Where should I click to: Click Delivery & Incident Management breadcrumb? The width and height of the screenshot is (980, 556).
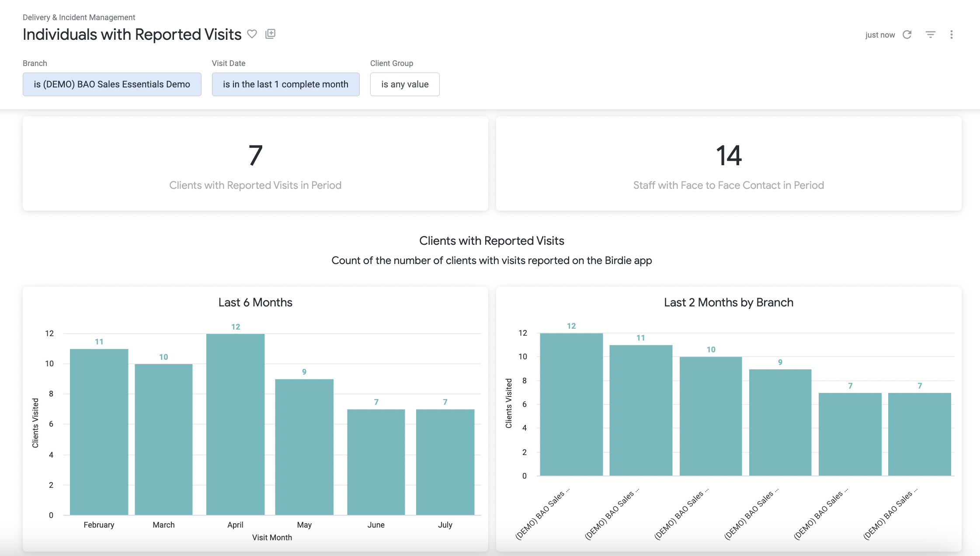(79, 17)
